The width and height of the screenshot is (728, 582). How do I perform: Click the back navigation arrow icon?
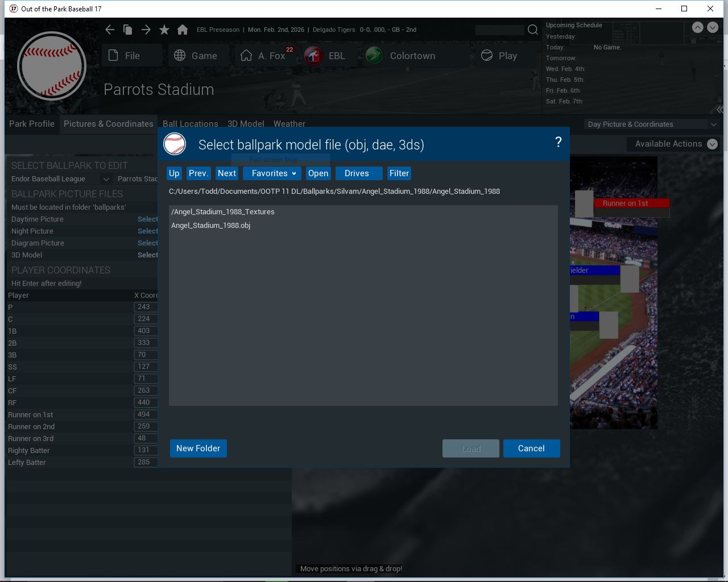tap(110, 30)
